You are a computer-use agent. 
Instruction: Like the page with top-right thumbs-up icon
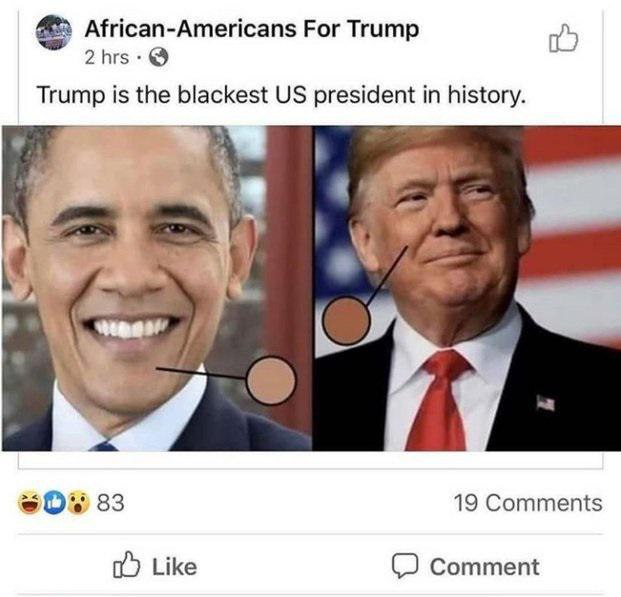[564, 38]
